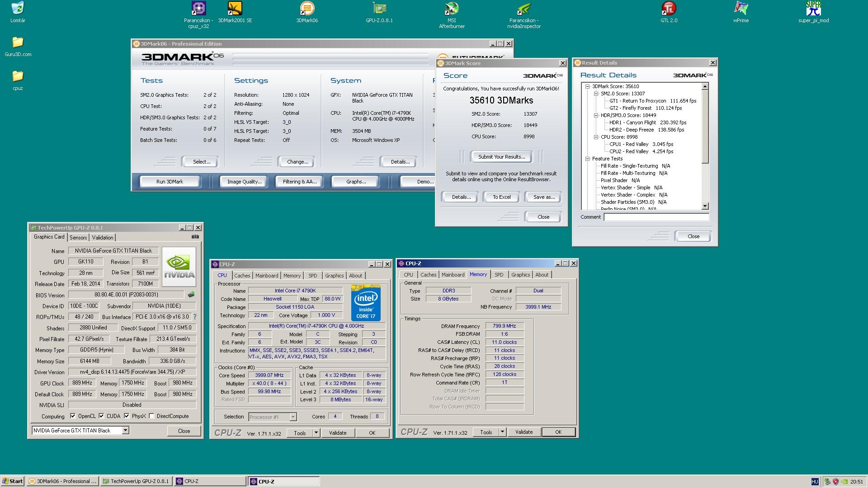The width and height of the screenshot is (868, 488).
Task: Launch GTL 2.0 desktop icon
Action: pos(669,8)
